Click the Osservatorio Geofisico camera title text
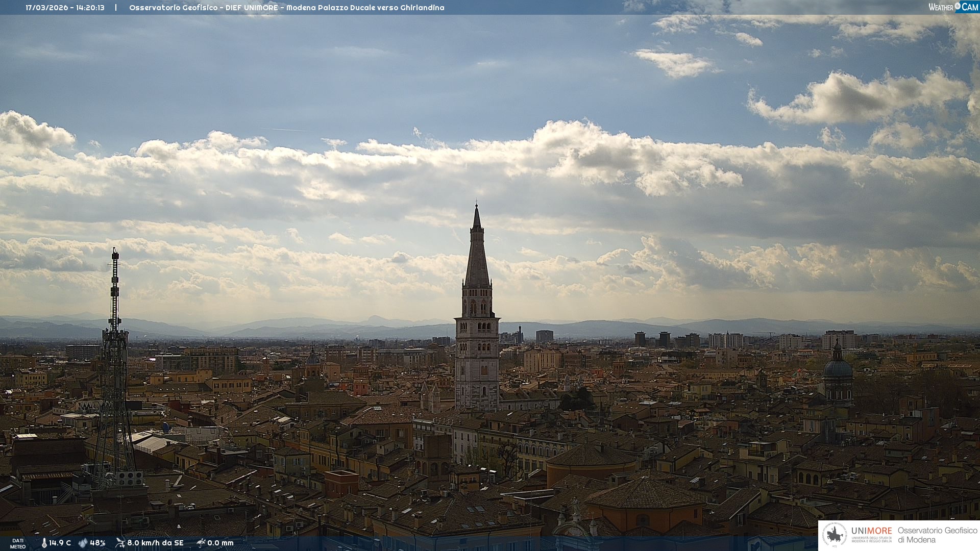The width and height of the screenshot is (980, 551). (173, 8)
